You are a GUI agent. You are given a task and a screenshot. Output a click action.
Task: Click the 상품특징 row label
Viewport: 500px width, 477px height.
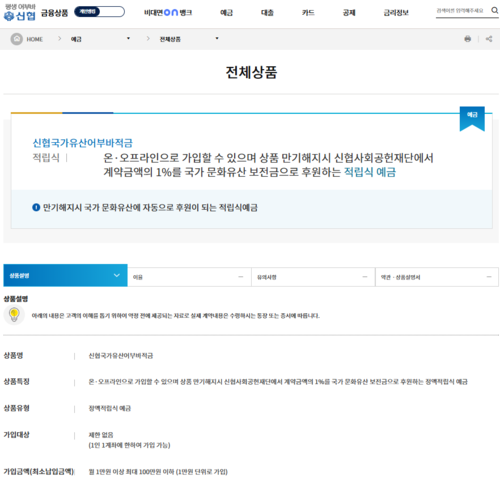pyautogui.click(x=16, y=381)
